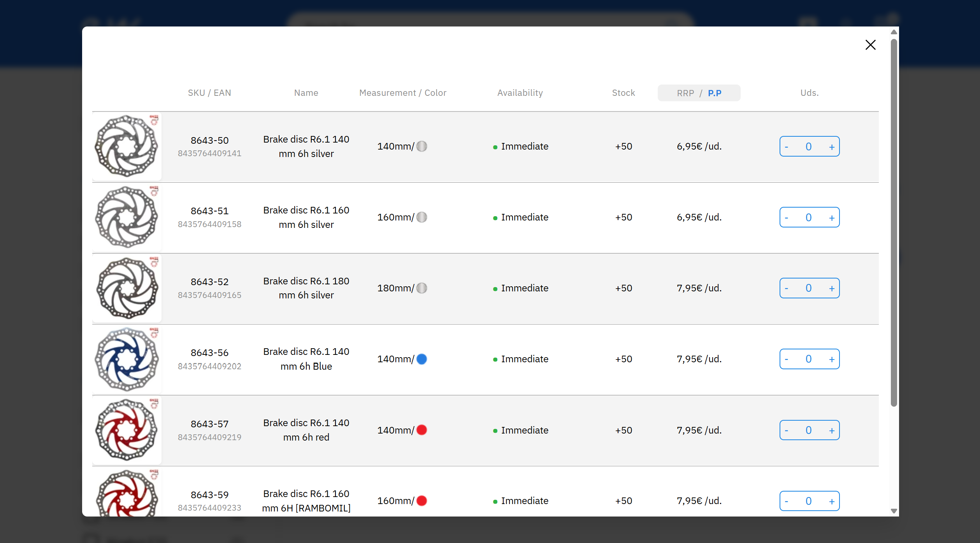Select the P.P price option
Screen dimensions: 980x543
(714, 93)
